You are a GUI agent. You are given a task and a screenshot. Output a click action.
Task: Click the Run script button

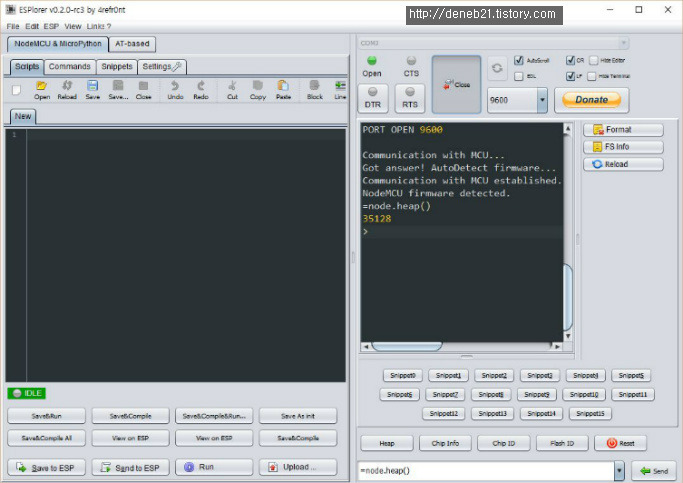(x=214, y=467)
